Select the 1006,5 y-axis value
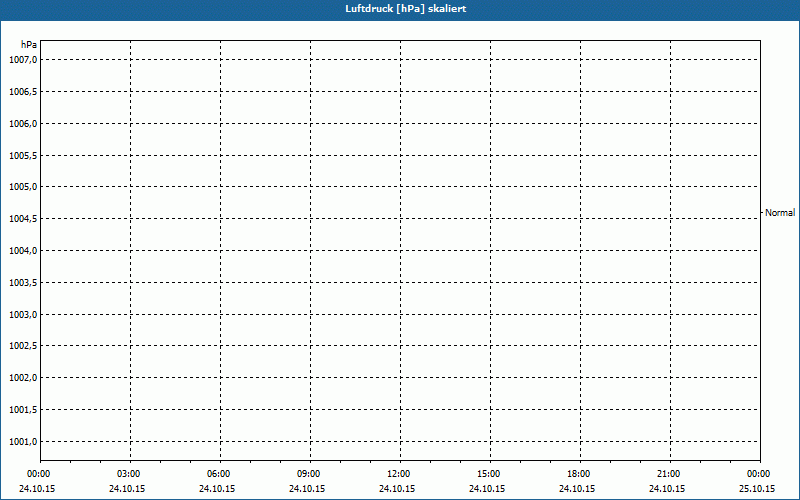This screenshot has height=500, width=800. coord(22,92)
